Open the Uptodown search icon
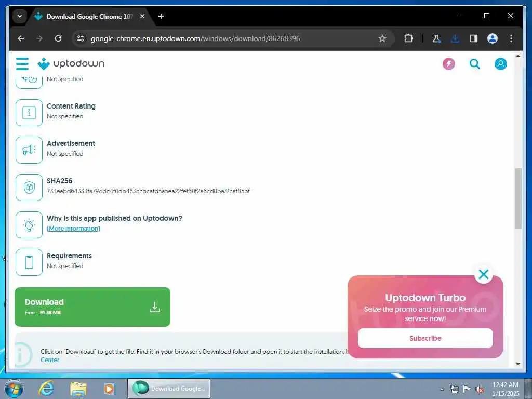 click(475, 64)
